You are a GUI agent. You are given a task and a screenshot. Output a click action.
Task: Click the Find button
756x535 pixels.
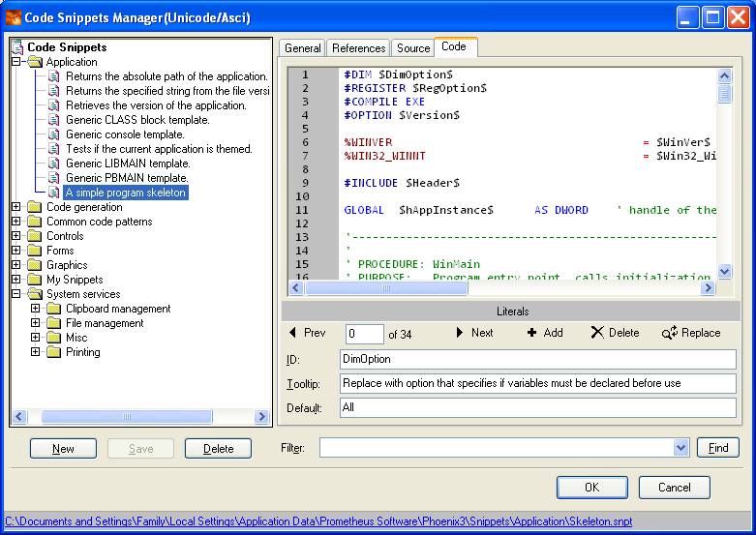[x=718, y=448]
